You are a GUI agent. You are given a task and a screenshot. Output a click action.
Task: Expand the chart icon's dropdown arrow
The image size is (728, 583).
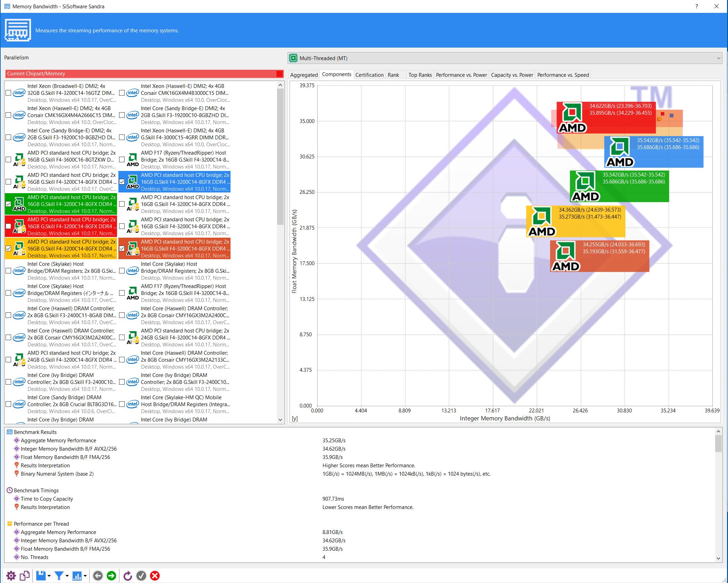pyautogui.click(x=85, y=576)
